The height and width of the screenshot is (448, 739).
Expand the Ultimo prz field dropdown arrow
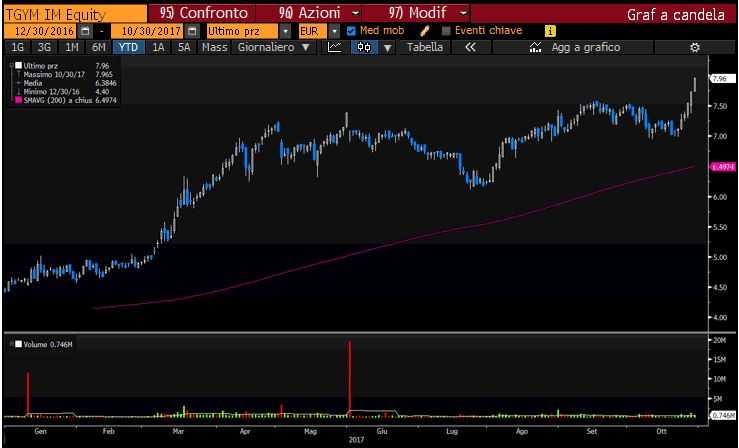pos(286,31)
